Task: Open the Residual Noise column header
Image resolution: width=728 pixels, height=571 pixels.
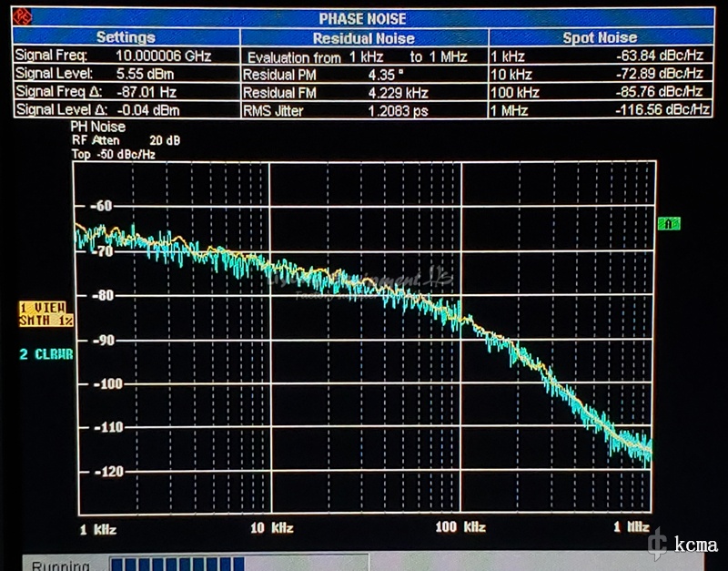Action: 363,38
